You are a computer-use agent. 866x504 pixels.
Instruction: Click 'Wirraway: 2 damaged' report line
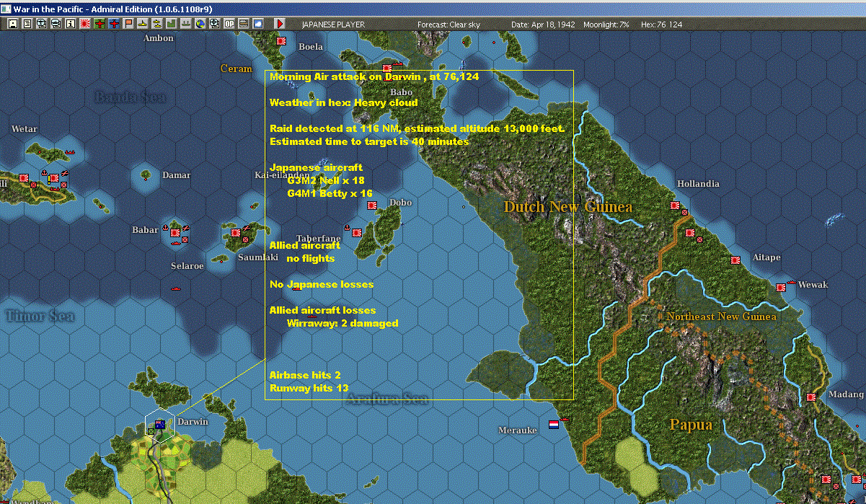pyautogui.click(x=343, y=323)
